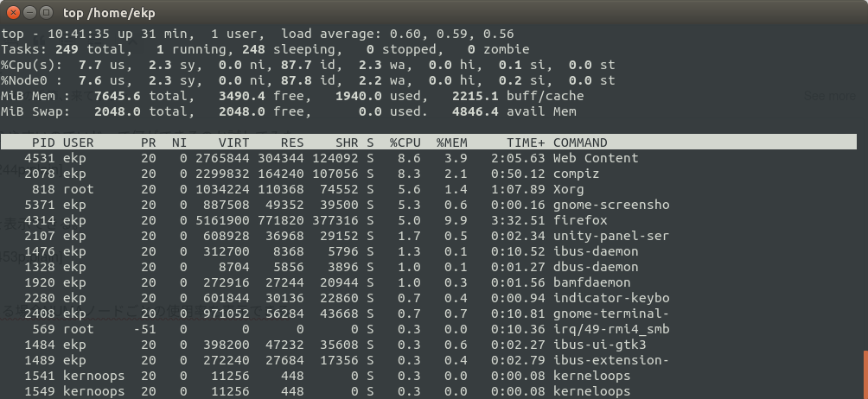This screenshot has height=399, width=868.
Task: Click PID 818 of the Xorg row
Action: pyautogui.click(x=43, y=189)
